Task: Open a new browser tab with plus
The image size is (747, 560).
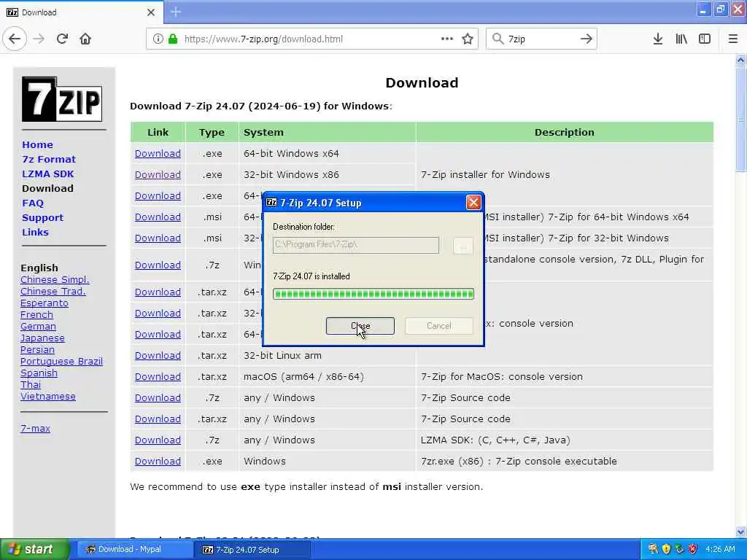Action: click(176, 12)
